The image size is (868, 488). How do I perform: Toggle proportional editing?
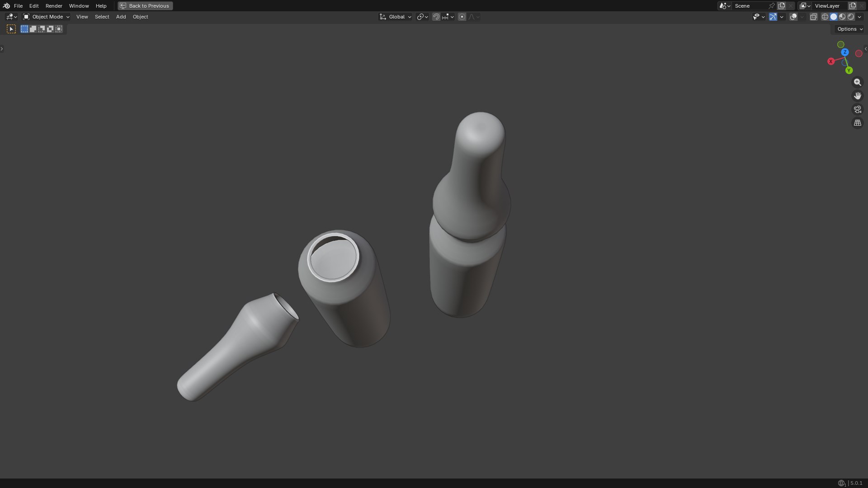pyautogui.click(x=462, y=17)
